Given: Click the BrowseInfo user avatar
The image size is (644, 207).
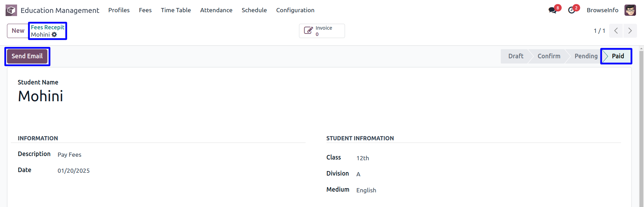Looking at the screenshot, I should tap(630, 10).
